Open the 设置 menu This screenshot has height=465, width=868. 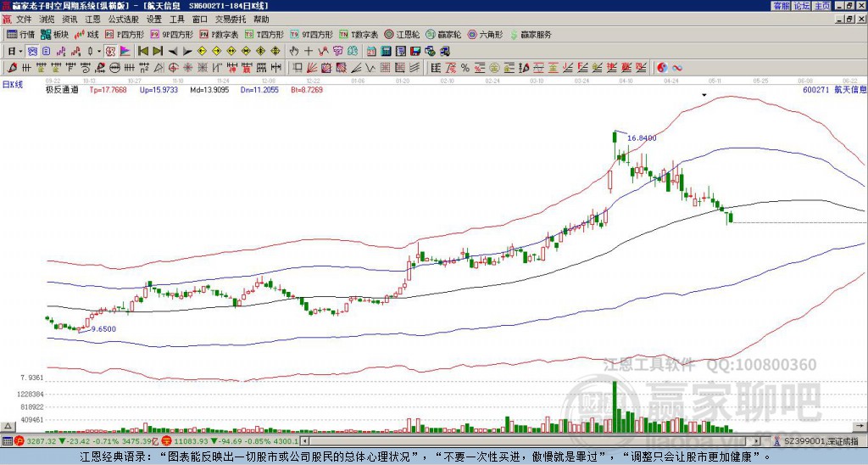[154, 20]
